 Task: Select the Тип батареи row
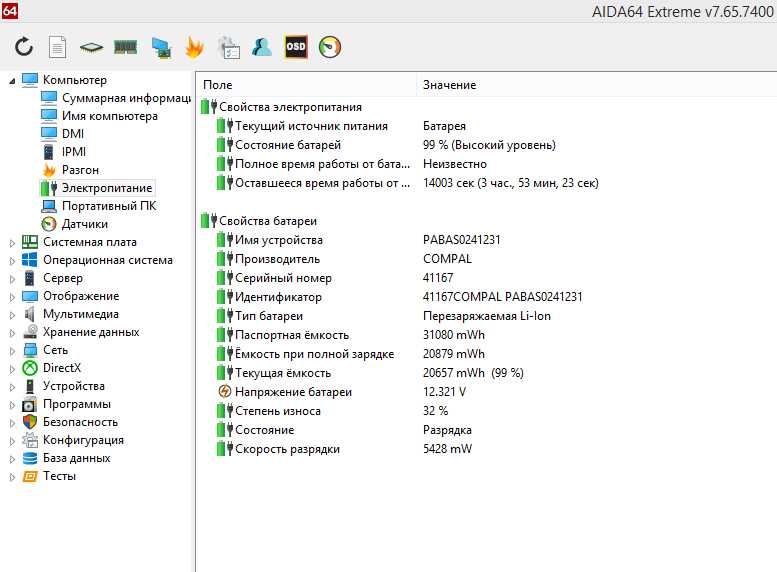pos(487,316)
